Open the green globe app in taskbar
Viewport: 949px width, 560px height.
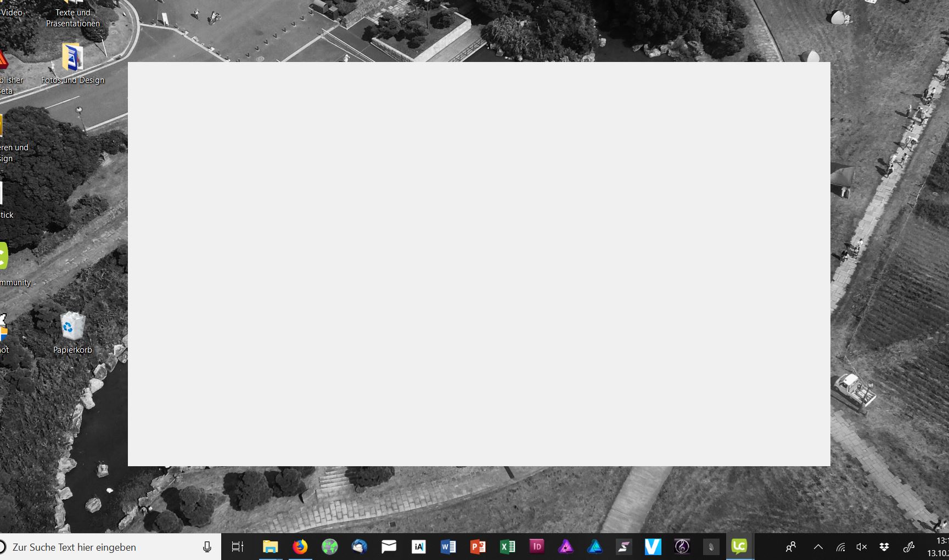pyautogui.click(x=329, y=547)
